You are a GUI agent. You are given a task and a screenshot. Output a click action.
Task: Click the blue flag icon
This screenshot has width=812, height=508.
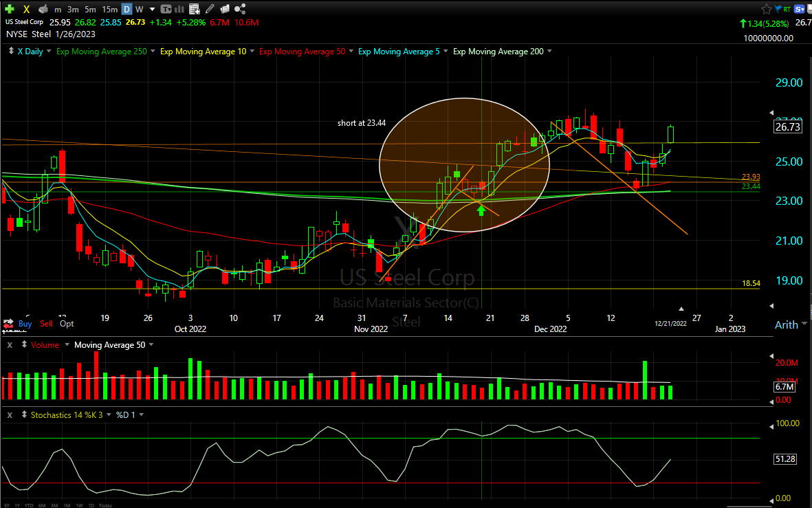pyautogui.click(x=778, y=9)
